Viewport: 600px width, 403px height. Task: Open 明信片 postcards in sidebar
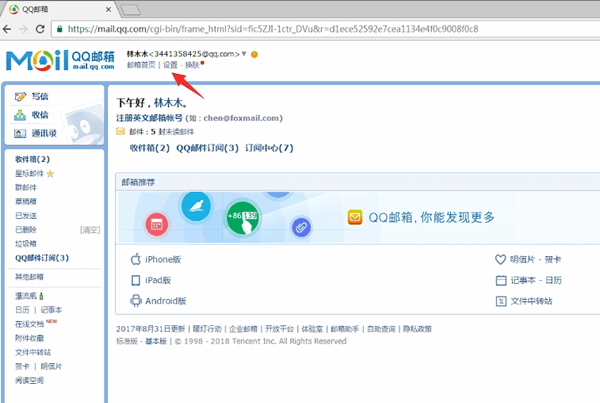pyautogui.click(x=51, y=366)
